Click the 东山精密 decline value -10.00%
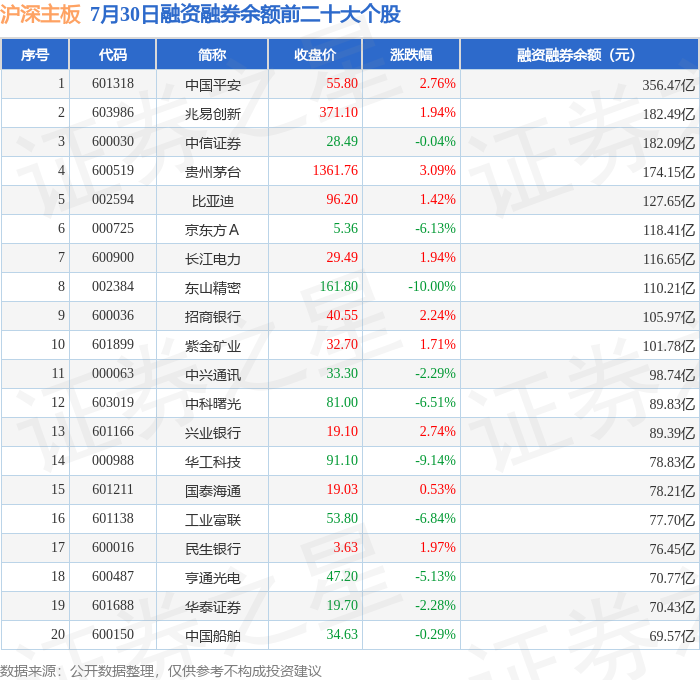700x680 pixels. tap(432, 286)
